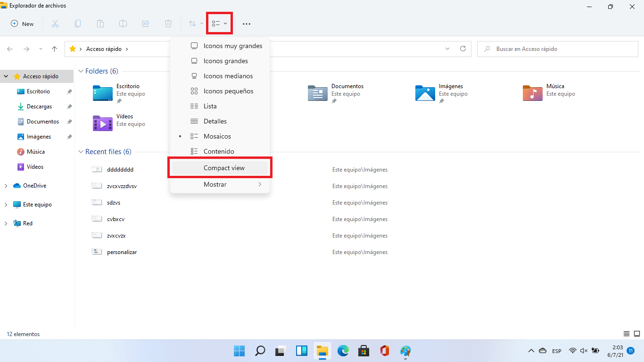Go up one folder with Up arrow
This screenshot has width=644, height=362.
[x=55, y=49]
